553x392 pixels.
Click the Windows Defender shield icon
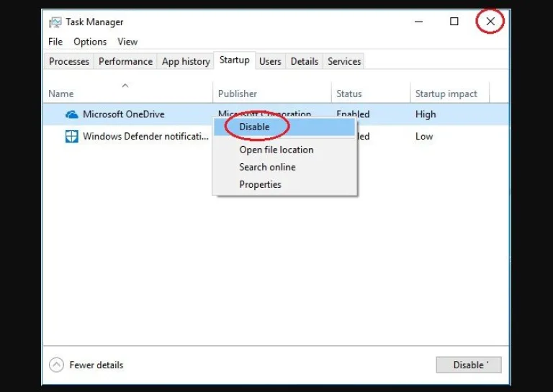[71, 137]
